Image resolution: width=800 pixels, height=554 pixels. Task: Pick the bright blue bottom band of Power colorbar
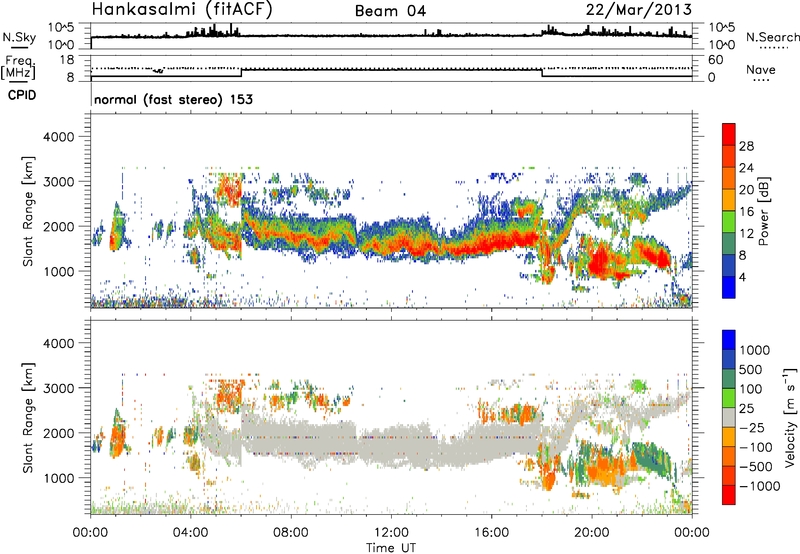(729, 287)
